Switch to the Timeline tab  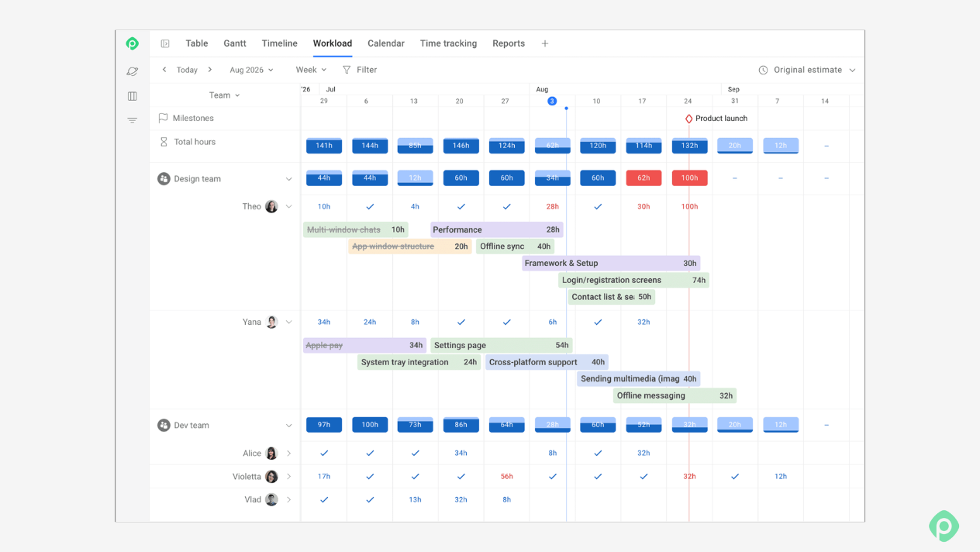(x=279, y=43)
